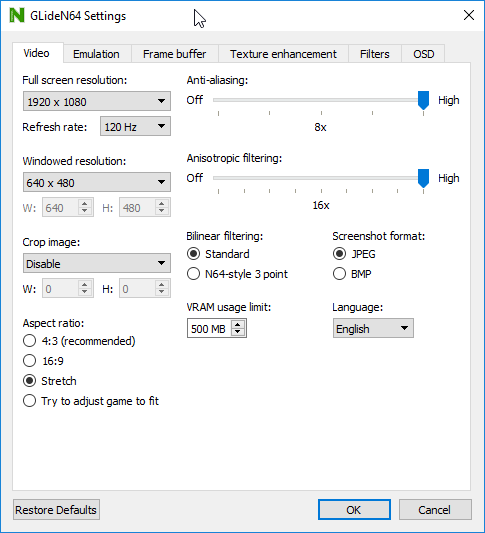The image size is (485, 533).
Task: Click Restore Defaults button
Action: 56,510
